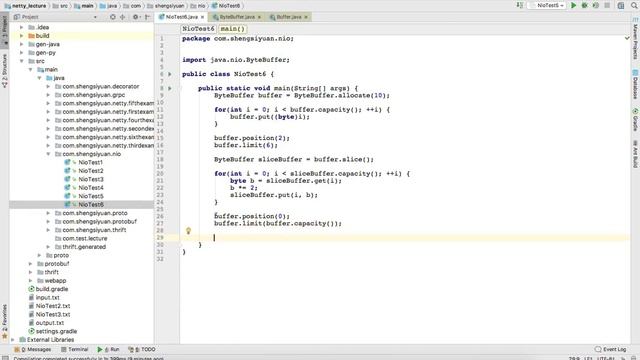The image size is (640, 360).
Task: Switch to the ByteBuffer.java tab
Action: tap(237, 17)
